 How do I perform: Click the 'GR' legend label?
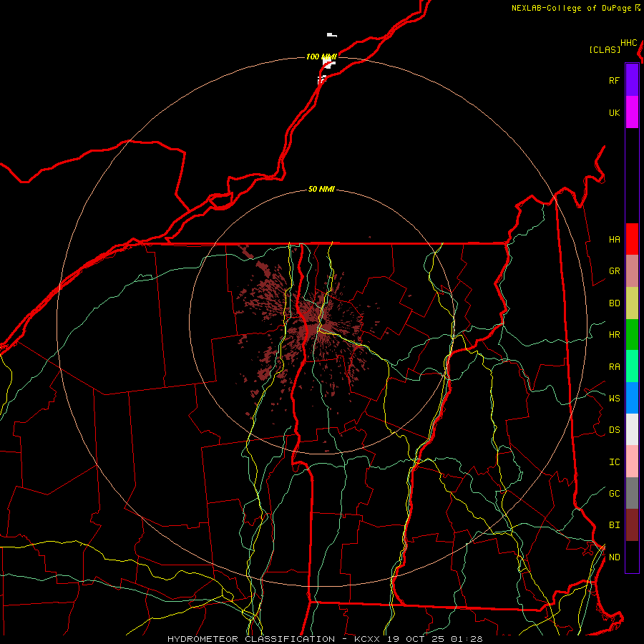[614, 271]
